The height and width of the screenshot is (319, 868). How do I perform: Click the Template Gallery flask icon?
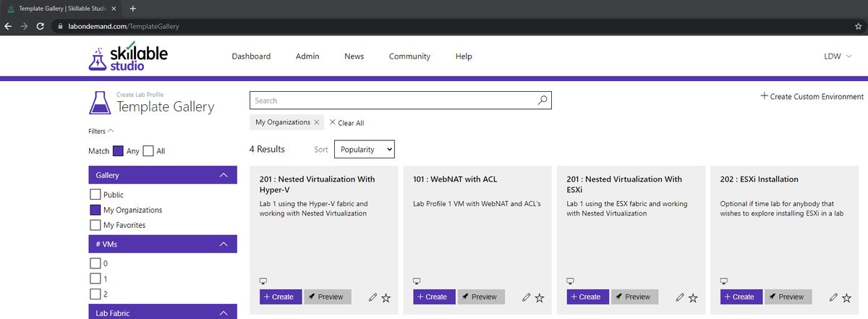100,102
